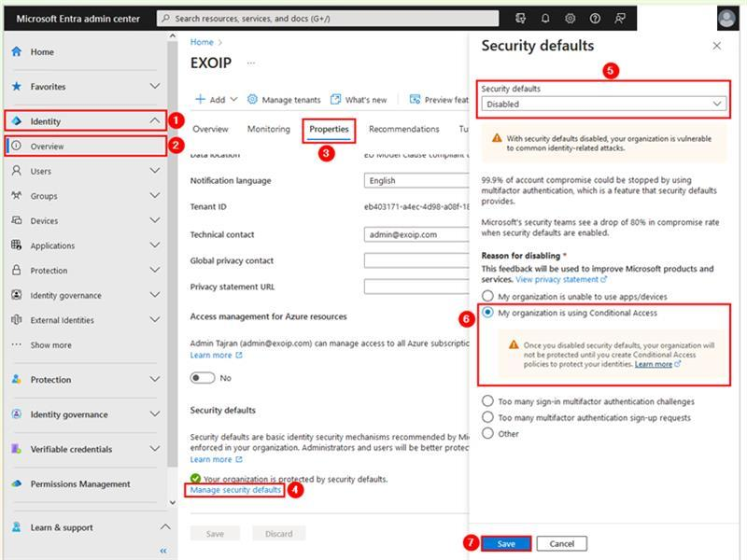Expand the External Identities chevron
Image resolution: width=747 pixels, height=560 pixels.
pos(155,319)
